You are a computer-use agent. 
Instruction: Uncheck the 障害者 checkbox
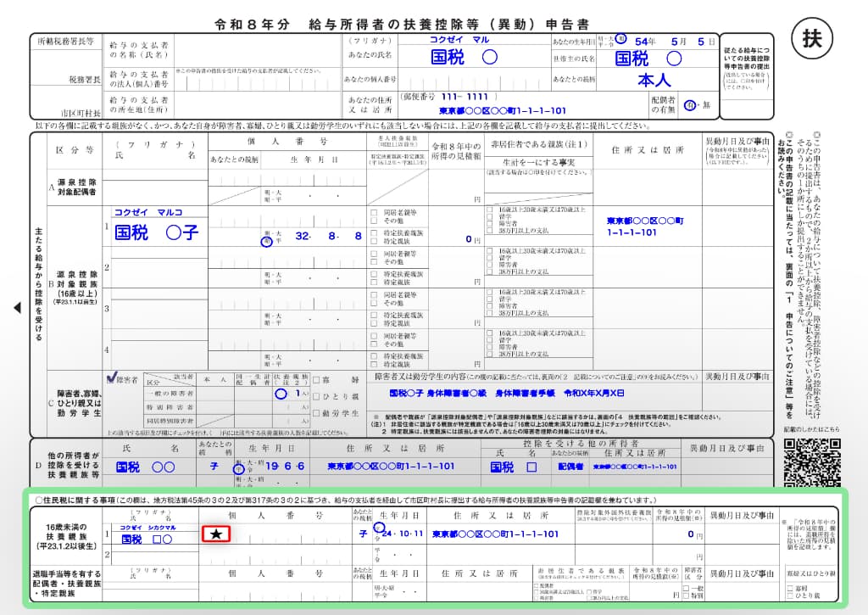[110, 379]
